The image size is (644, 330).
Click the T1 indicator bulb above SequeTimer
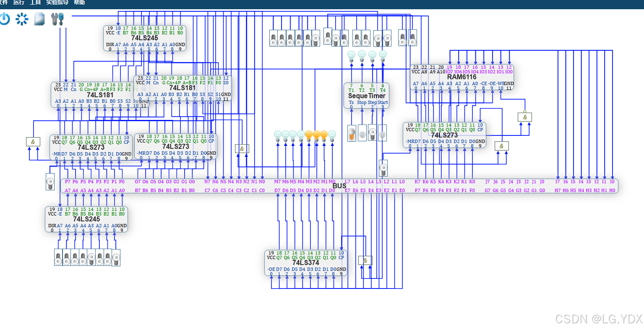click(x=352, y=56)
